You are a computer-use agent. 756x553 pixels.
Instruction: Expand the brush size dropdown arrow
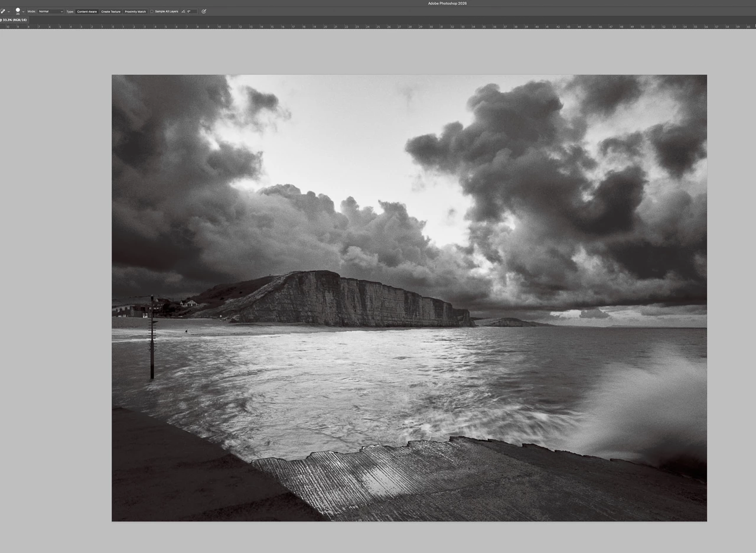click(x=24, y=11)
